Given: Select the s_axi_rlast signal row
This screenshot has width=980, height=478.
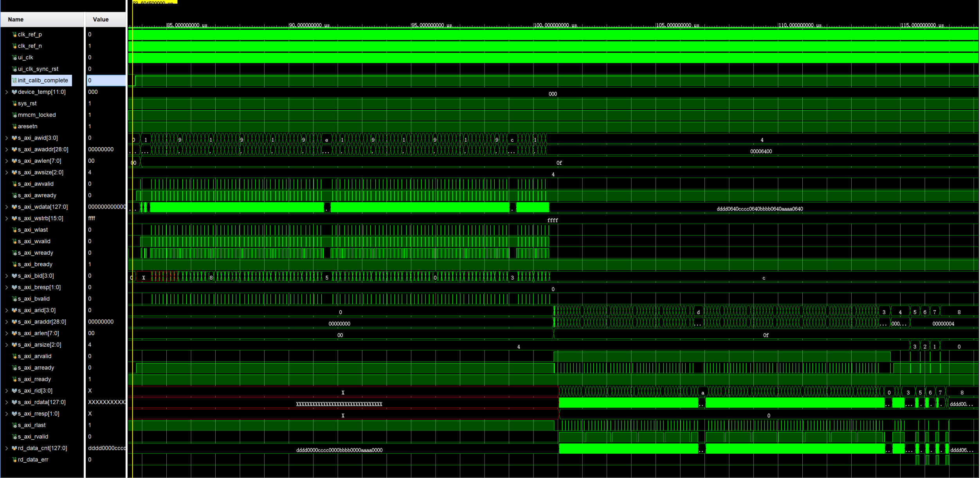Looking at the screenshot, I should click(32, 425).
